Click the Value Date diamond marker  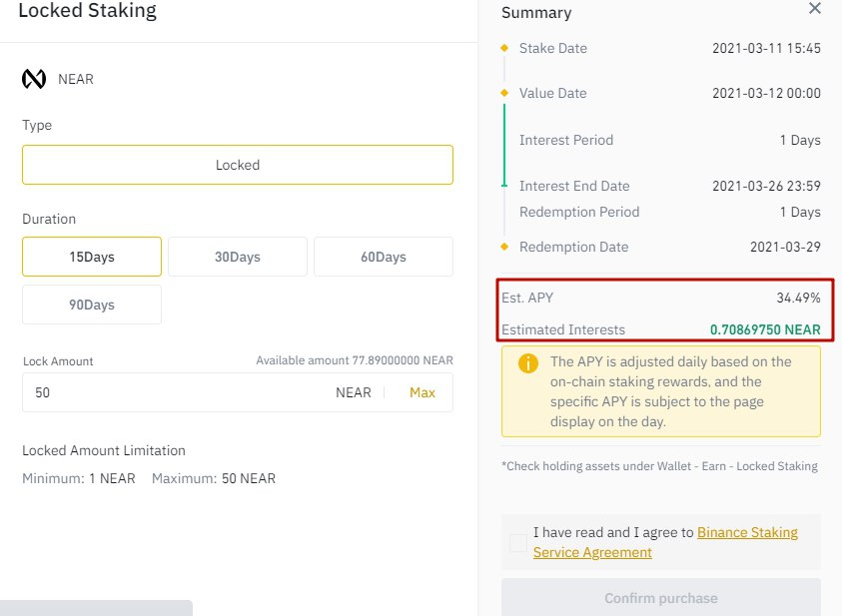[504, 93]
